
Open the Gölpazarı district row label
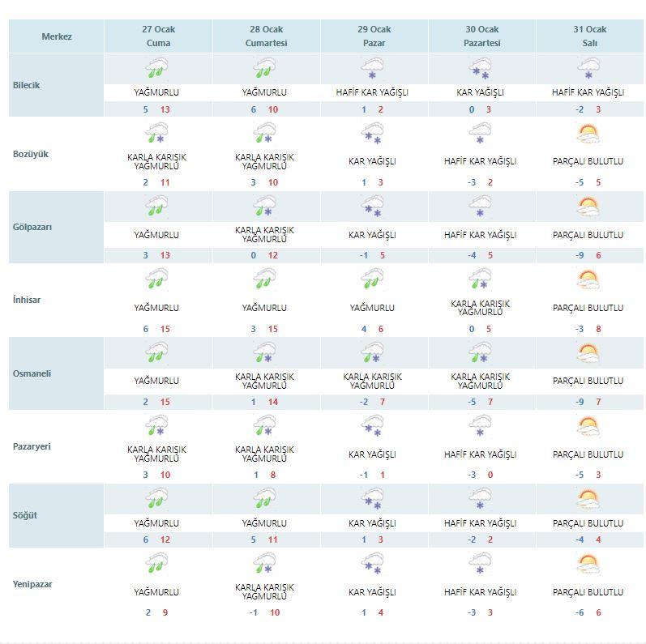tap(32, 227)
